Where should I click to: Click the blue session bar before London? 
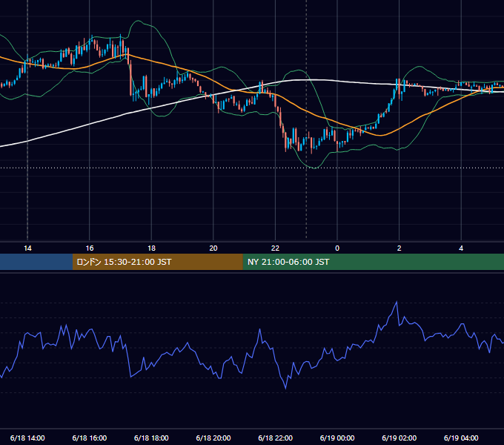(x=36, y=262)
